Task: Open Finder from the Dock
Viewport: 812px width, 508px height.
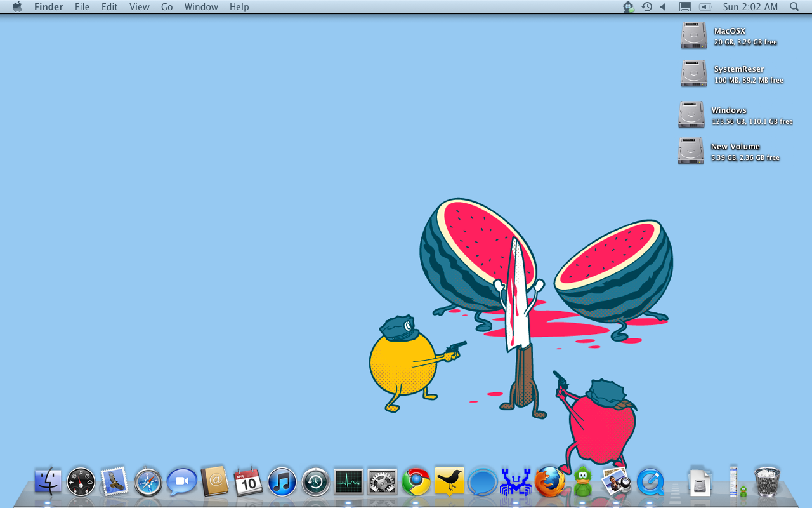Action: (48, 481)
